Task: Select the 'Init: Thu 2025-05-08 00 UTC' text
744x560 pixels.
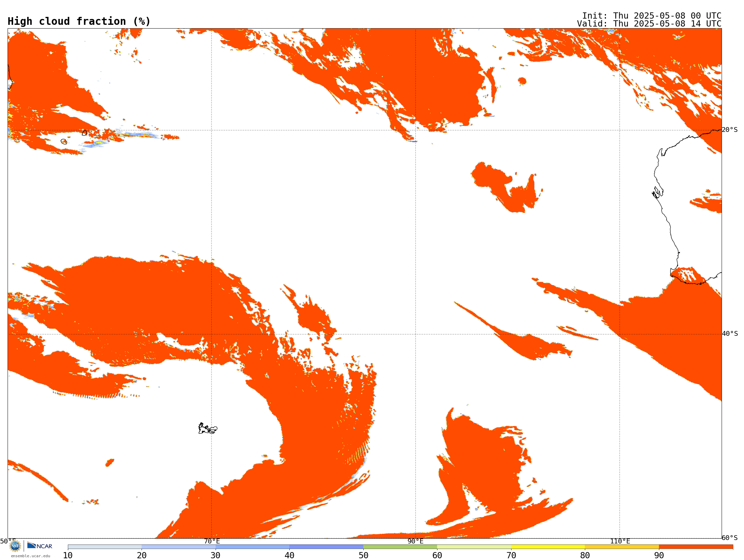Action: (x=652, y=16)
